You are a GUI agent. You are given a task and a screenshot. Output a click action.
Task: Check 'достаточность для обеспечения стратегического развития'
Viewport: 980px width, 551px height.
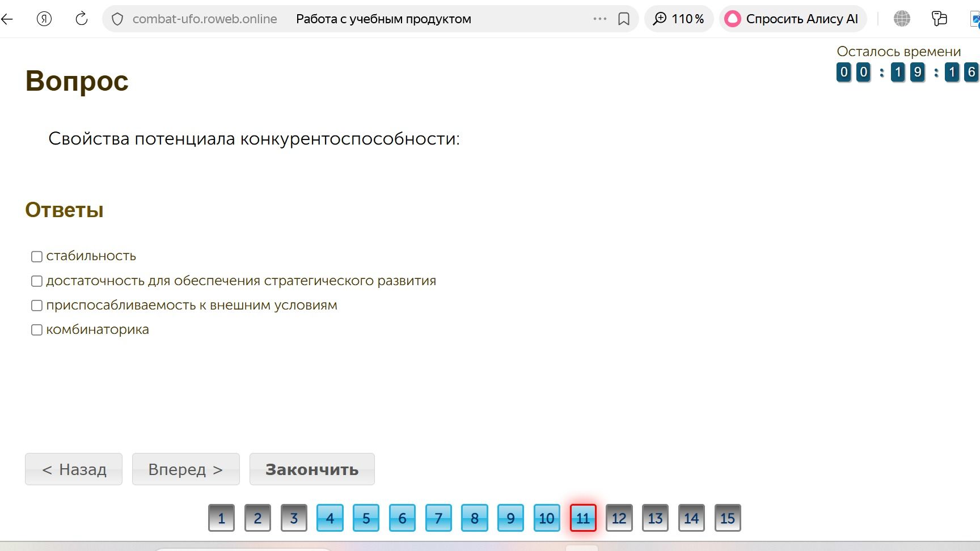[37, 281]
